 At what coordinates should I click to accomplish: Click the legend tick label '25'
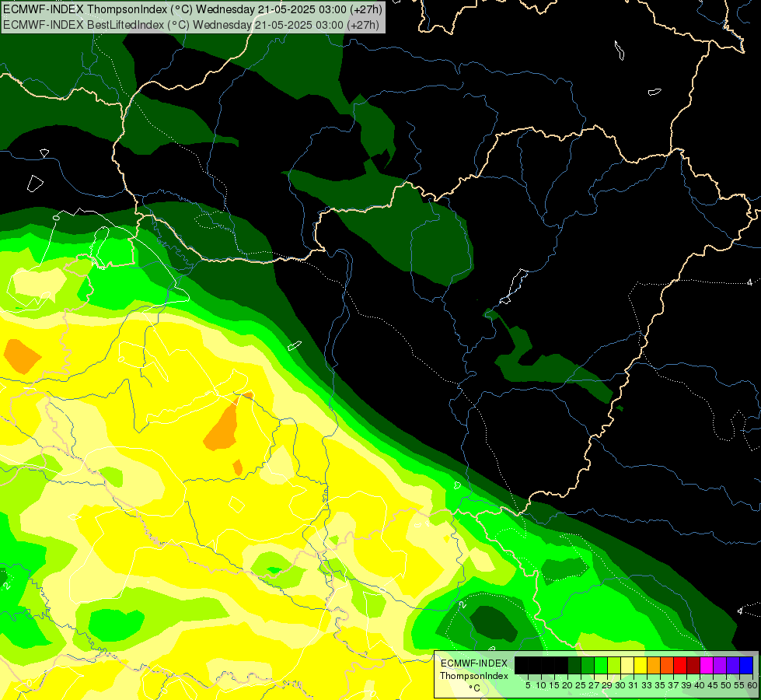tap(581, 685)
